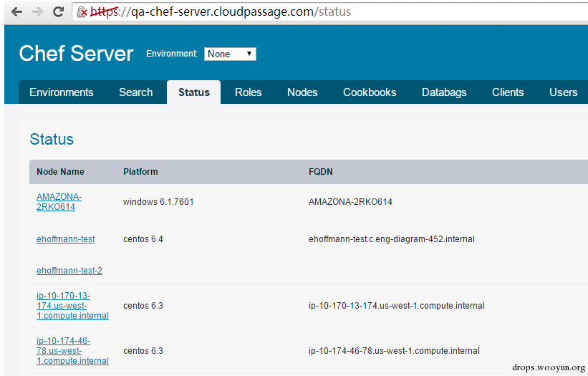Click the insecure HTTPS lock warning icon
588x376 pixels.
click(82, 12)
